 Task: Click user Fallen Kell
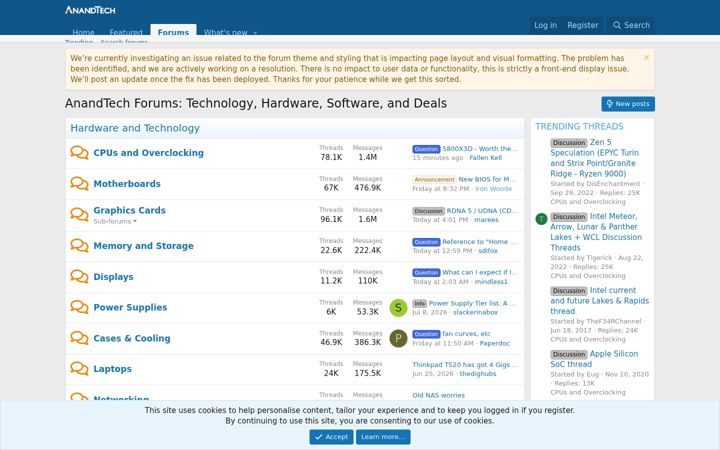tap(485, 158)
